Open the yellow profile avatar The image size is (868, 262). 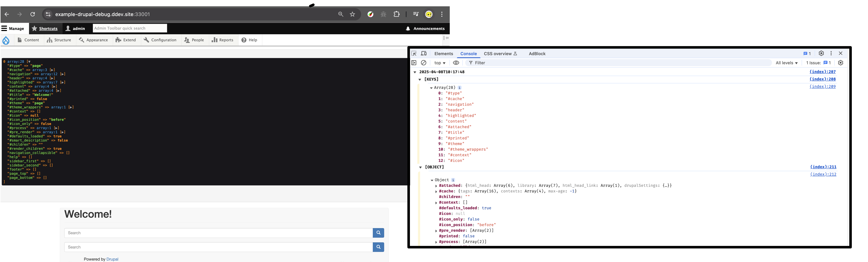click(429, 14)
